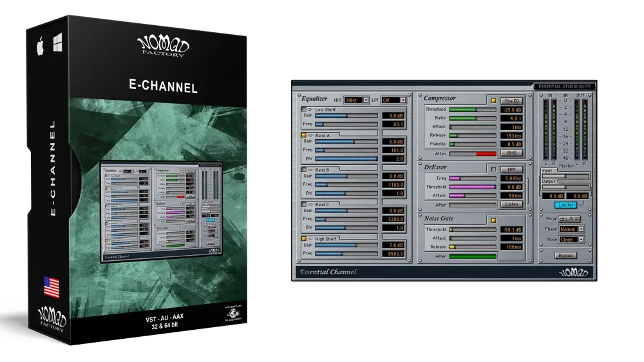Image resolution: width=644 pixels, height=362 pixels.
Task: Click the ratio value field 4.0:1
Action: [x=512, y=119]
